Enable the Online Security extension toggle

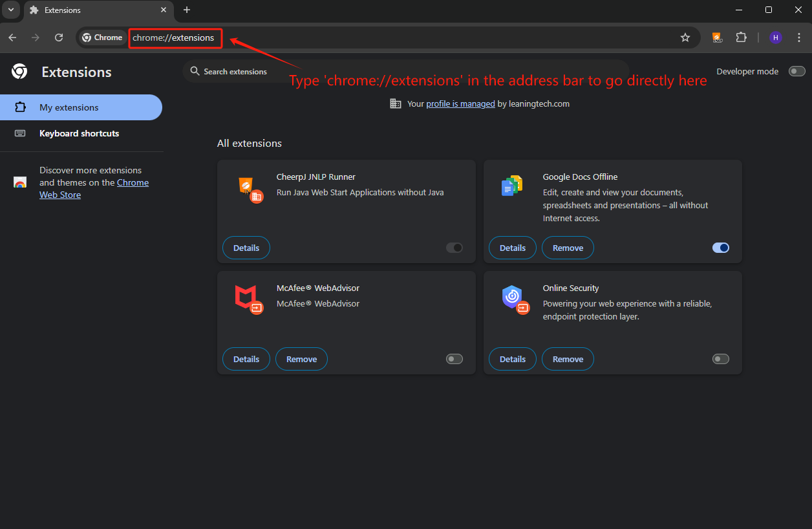pos(720,359)
